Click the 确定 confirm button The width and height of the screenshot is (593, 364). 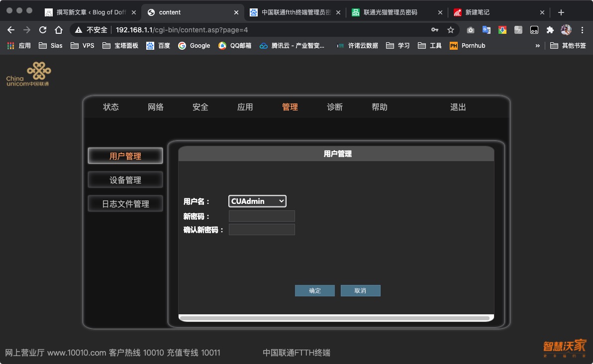coord(314,291)
